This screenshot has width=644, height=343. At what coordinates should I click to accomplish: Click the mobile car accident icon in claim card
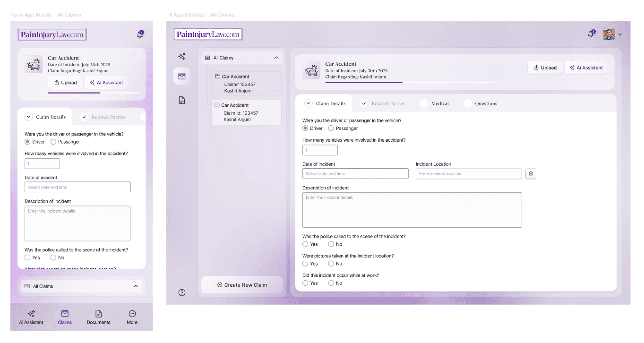pos(34,65)
